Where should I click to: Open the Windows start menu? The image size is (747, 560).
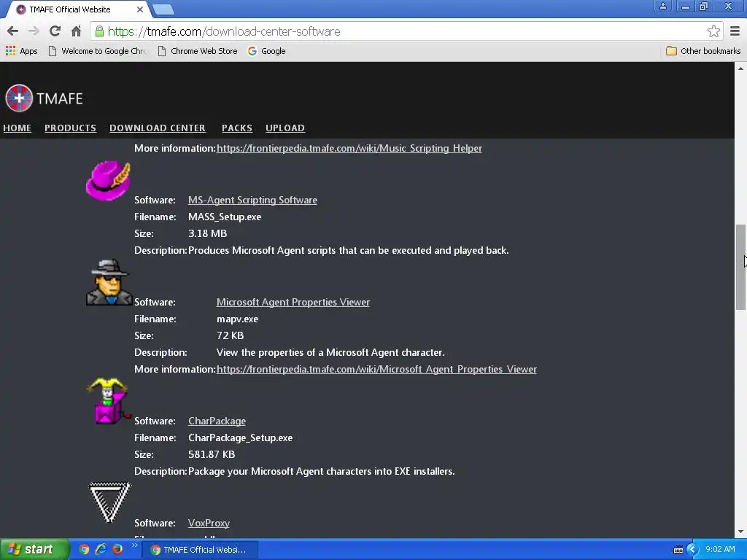[34, 549]
